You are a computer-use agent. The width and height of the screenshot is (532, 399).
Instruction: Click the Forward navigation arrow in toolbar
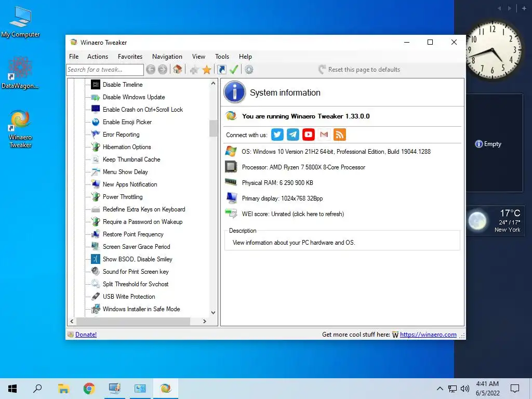pos(163,70)
